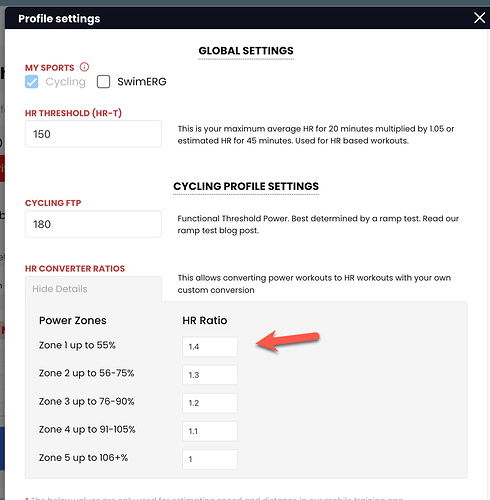Image resolution: width=490 pixels, height=500 pixels.
Task: Select the Zone 2 HR ratio field
Action: (x=210, y=375)
